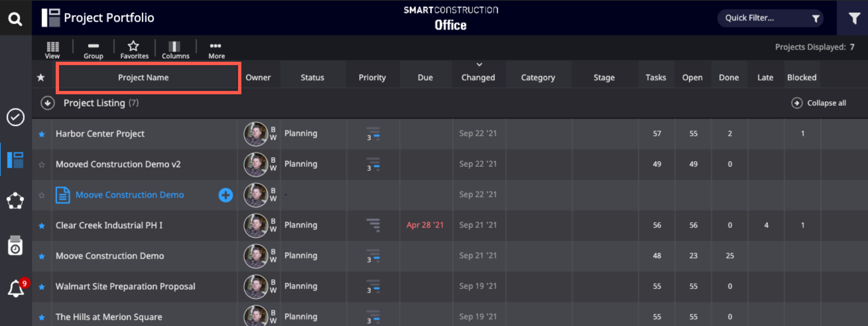Screen dimensions: 868x326
Task: Change priority icon for Mooved Construction Demo v2
Action: pos(373,164)
